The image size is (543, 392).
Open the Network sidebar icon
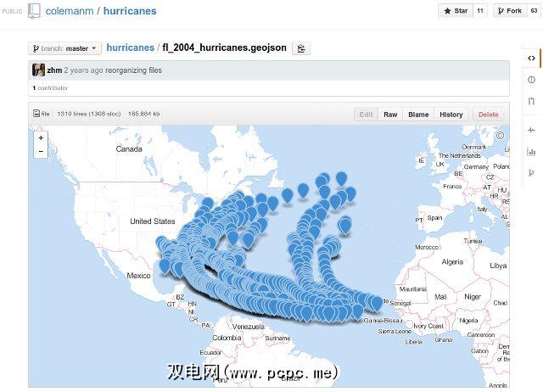click(531, 172)
